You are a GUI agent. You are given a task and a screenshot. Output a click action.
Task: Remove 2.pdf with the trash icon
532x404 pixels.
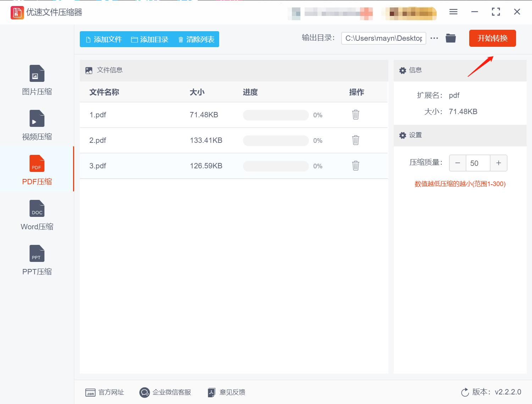tap(355, 140)
